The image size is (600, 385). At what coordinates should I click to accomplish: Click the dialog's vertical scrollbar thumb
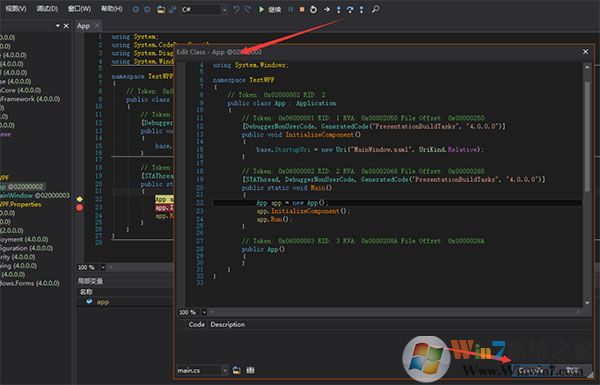[x=587, y=136]
